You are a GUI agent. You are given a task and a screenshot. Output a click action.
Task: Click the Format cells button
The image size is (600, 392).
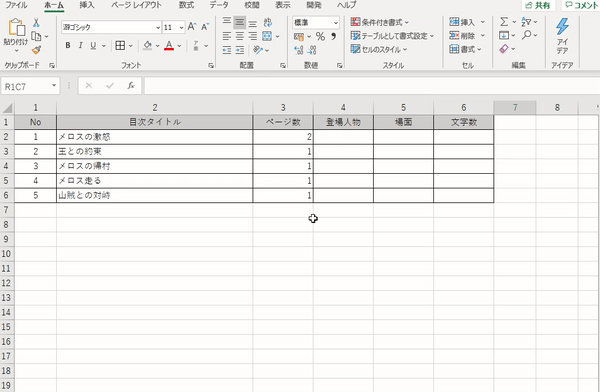tap(465, 49)
